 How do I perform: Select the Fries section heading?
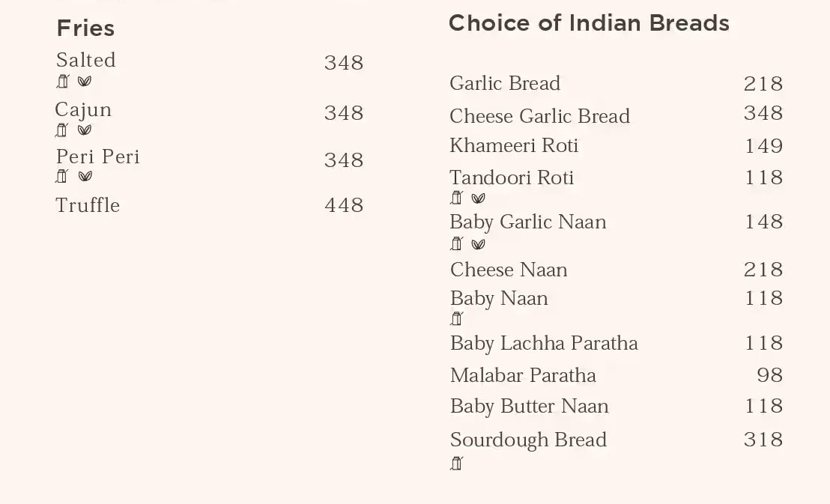pyautogui.click(x=85, y=28)
